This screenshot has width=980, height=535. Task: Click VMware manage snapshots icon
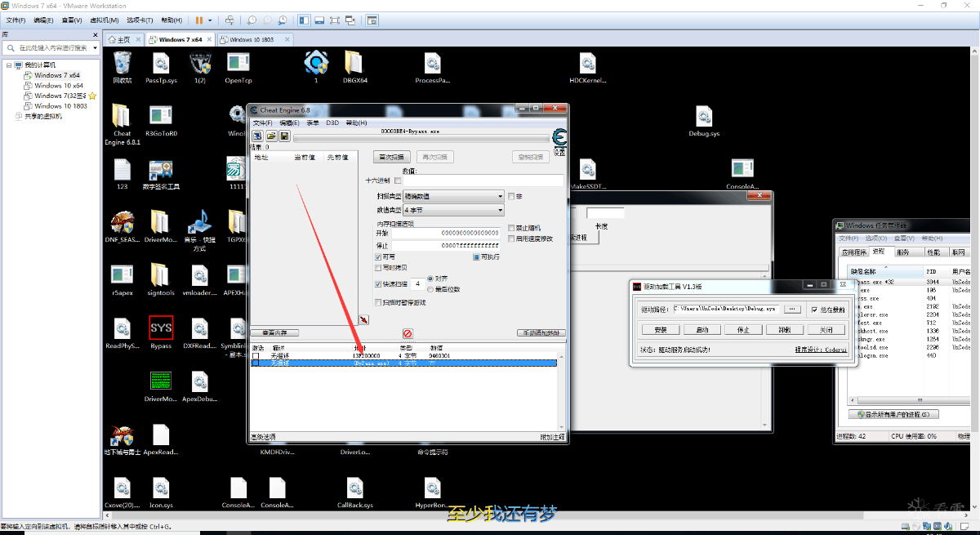(x=282, y=20)
